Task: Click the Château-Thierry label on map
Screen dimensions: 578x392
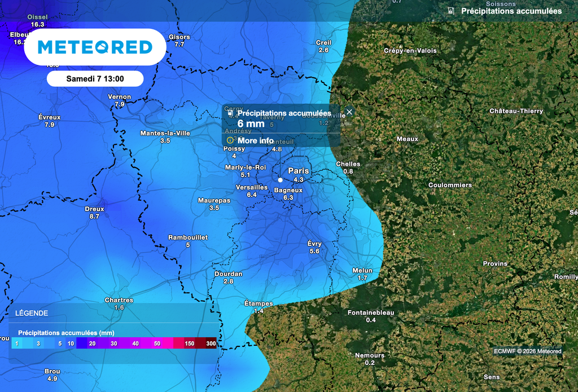Action: pos(516,111)
